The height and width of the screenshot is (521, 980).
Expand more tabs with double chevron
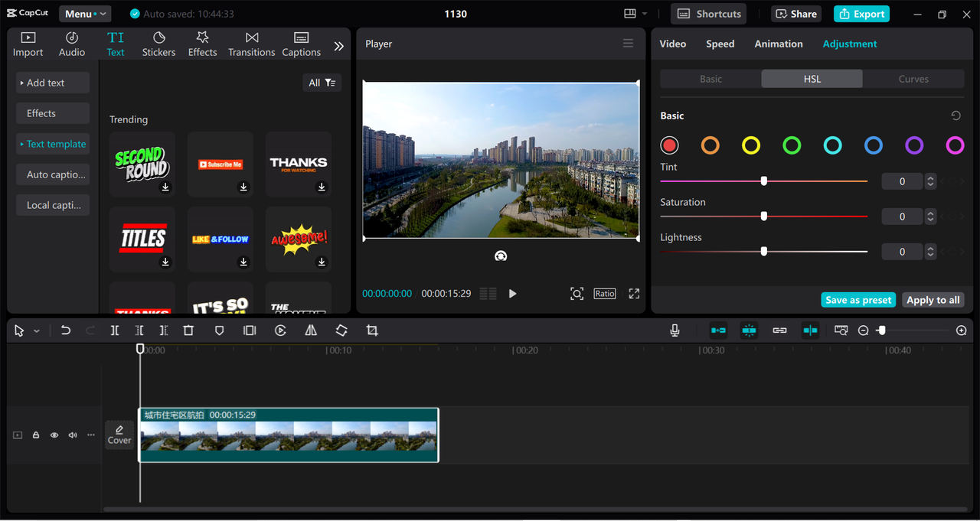(339, 46)
